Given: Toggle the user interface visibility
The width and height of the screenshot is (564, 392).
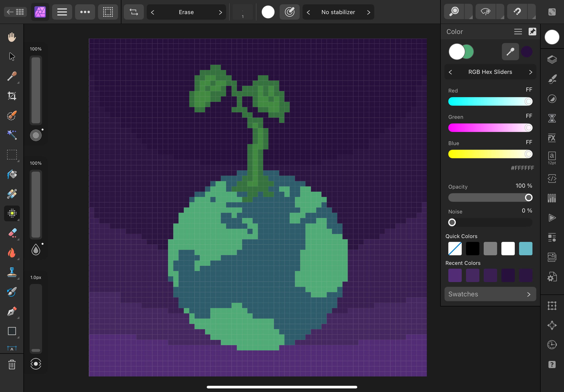Looking at the screenshot, I should (552, 12).
